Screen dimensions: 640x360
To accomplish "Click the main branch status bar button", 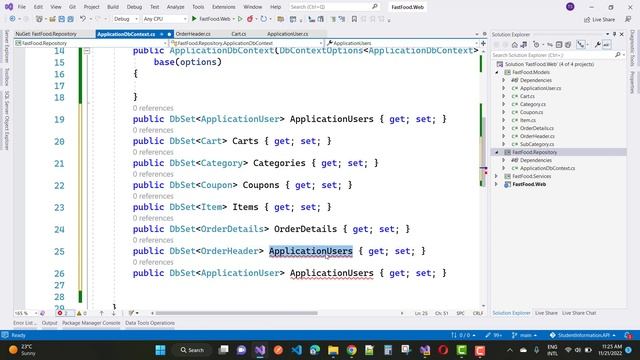I will (524, 335).
